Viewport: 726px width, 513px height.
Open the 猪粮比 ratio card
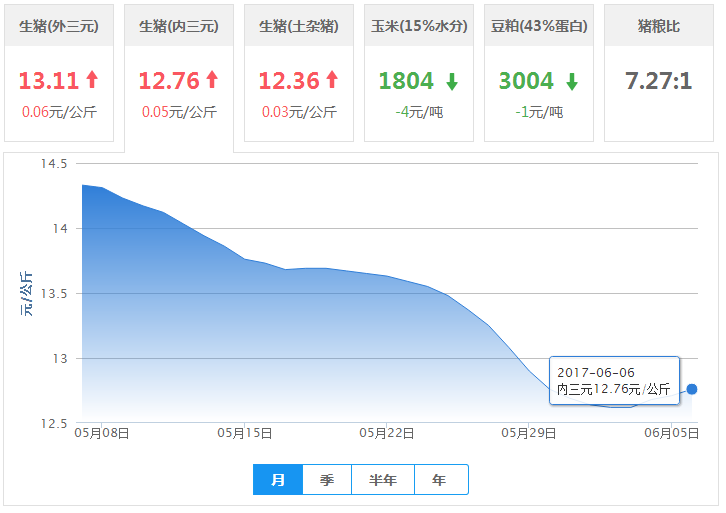pos(659,26)
